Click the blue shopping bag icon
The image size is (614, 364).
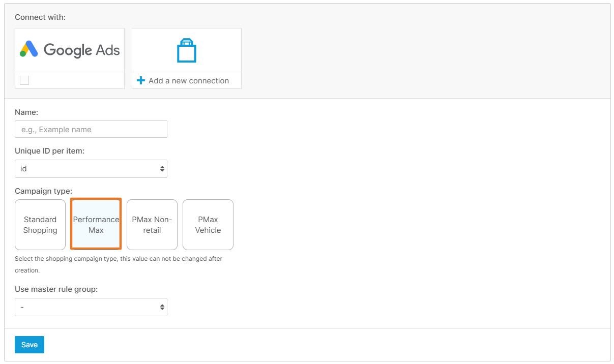tap(187, 51)
